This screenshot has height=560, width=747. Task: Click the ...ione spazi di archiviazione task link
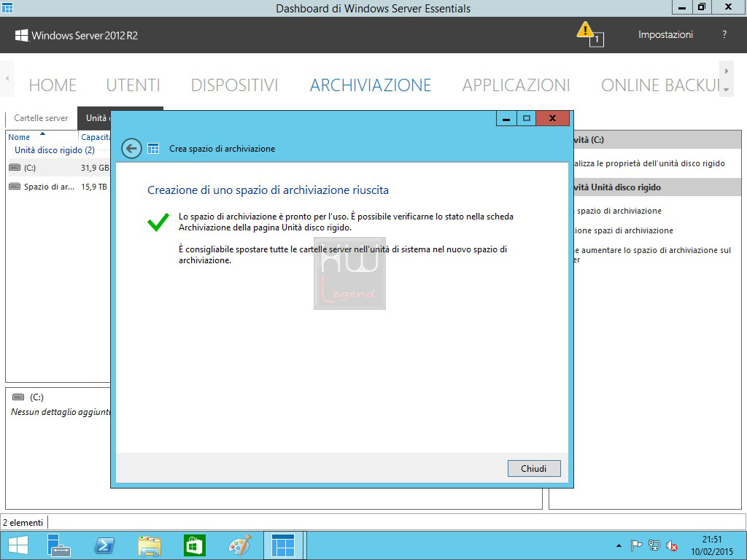624,230
